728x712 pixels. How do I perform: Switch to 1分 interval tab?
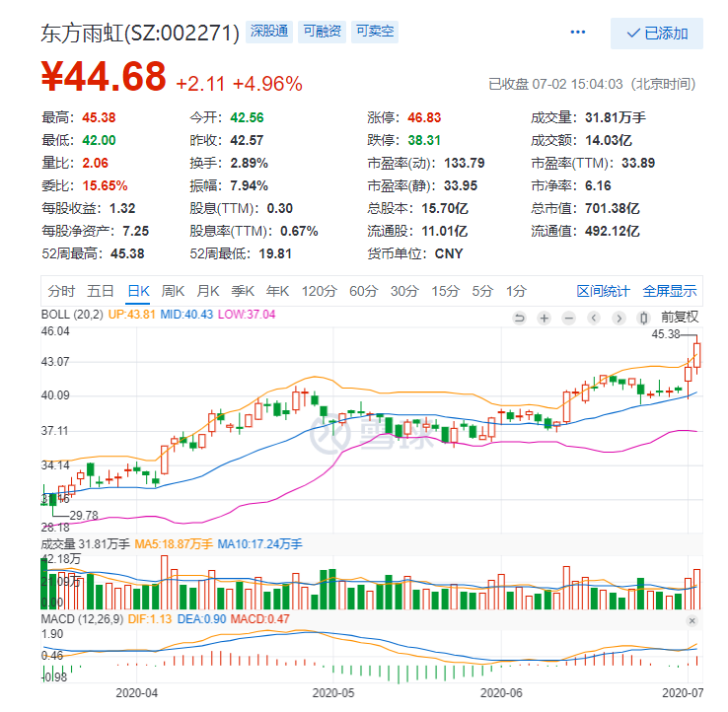click(x=516, y=291)
